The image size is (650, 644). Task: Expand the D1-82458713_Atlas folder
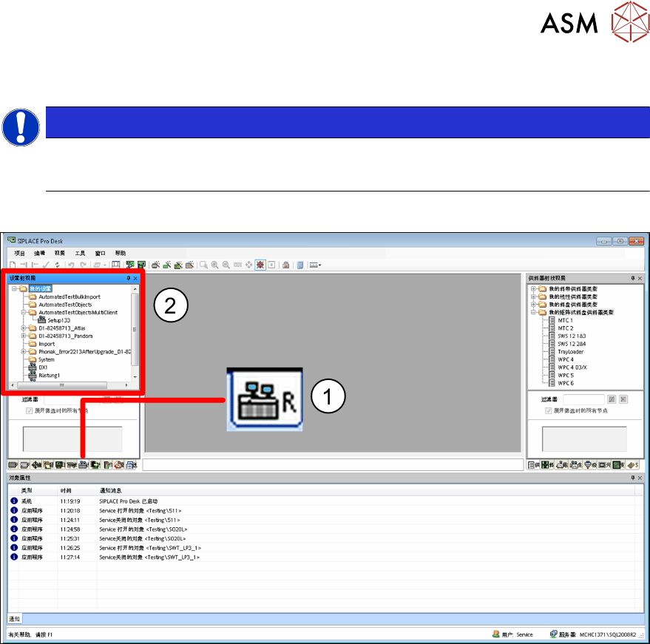(x=24, y=328)
